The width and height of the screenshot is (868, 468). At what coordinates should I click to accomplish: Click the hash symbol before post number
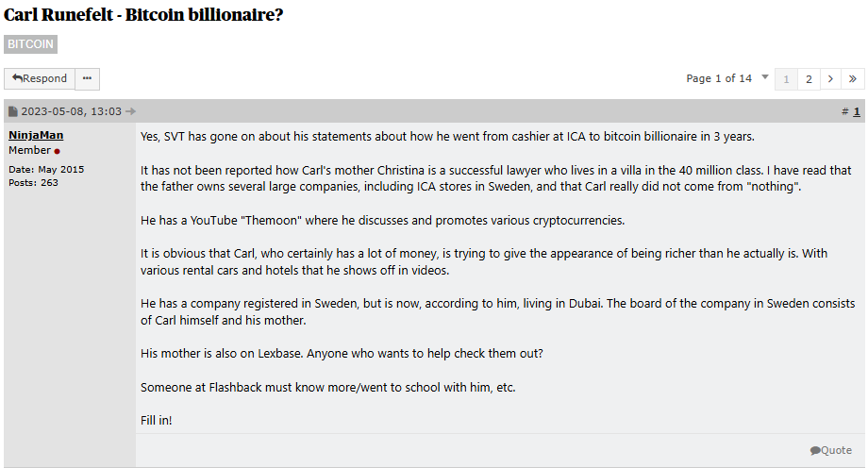tap(845, 111)
